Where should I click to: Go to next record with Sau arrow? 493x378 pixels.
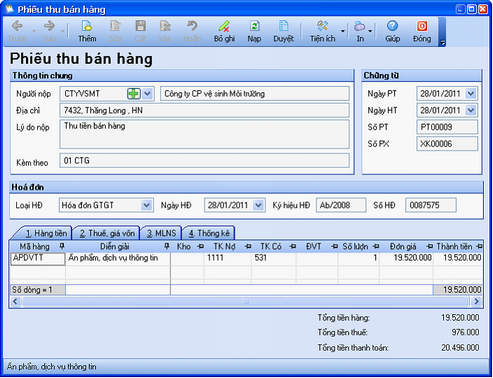tap(49, 26)
